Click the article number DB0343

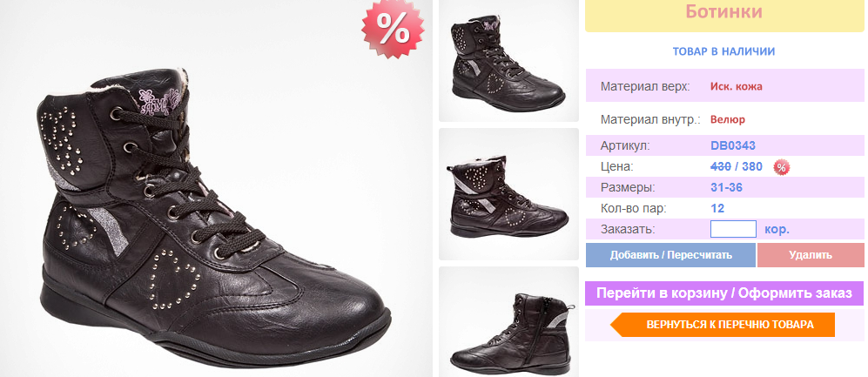coord(731,145)
